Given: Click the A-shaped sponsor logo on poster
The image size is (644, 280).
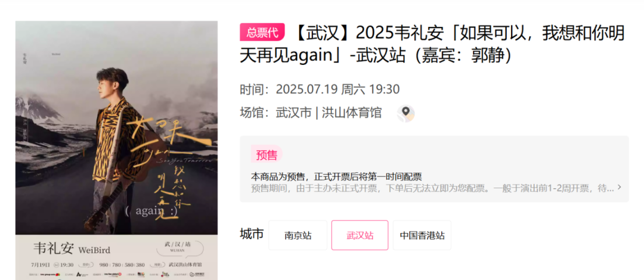Looking at the screenshot, I should click(82, 274).
